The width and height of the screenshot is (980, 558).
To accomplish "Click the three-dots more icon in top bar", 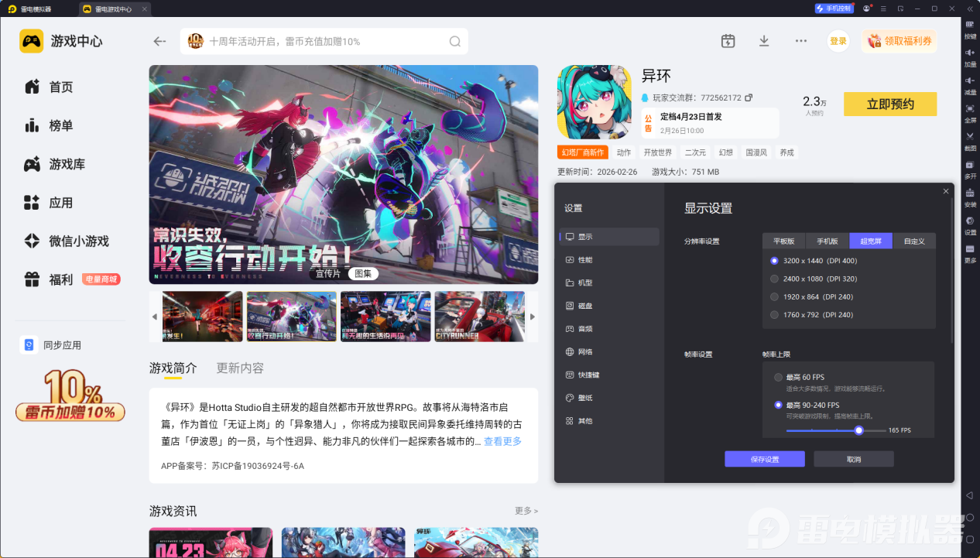I will click(801, 41).
